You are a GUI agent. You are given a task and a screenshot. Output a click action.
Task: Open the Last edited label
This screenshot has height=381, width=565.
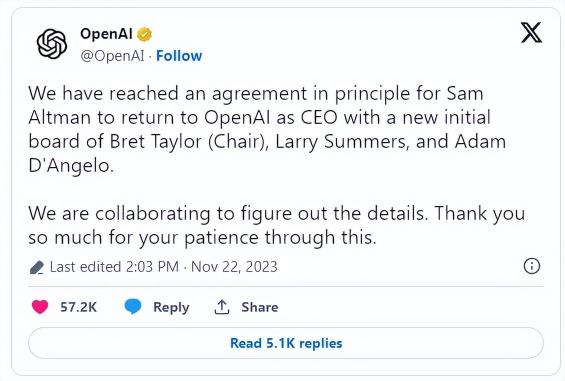click(85, 267)
